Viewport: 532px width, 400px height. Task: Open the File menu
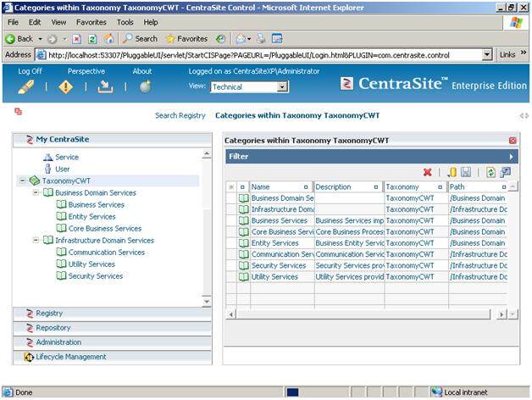[x=13, y=22]
